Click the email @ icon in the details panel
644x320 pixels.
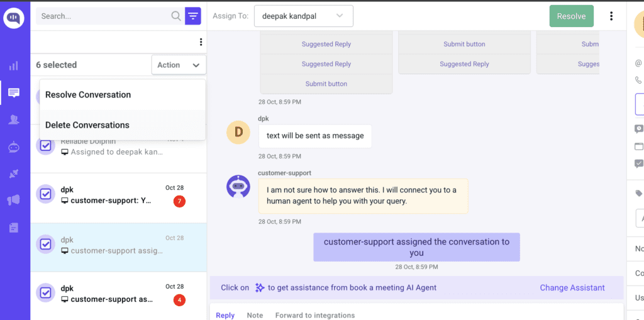coord(638,63)
